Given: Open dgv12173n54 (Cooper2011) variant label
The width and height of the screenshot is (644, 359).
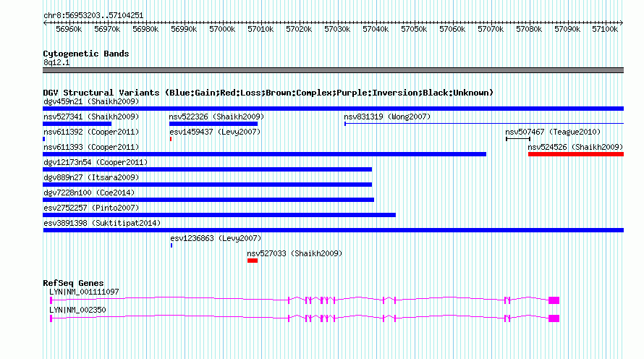Looking at the screenshot, I should point(96,162).
